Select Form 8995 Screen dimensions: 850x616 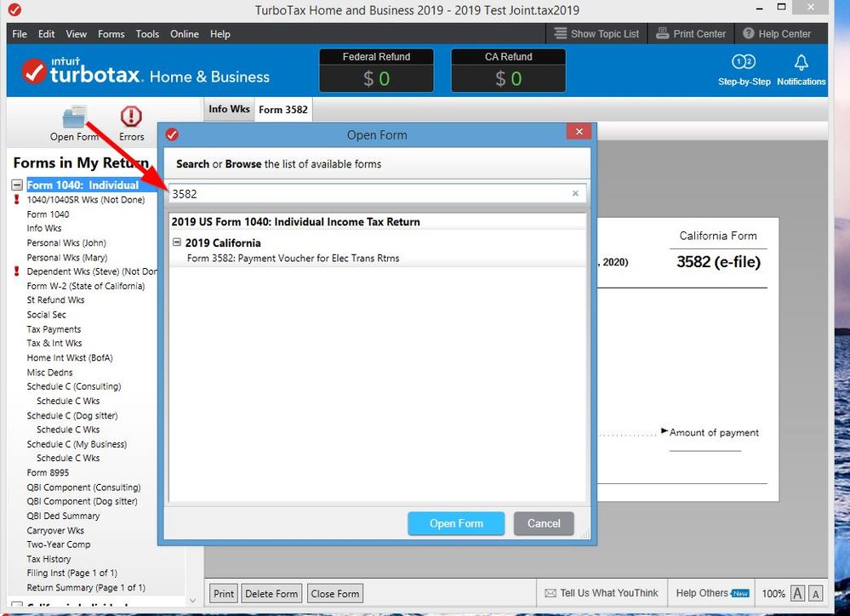(48, 472)
